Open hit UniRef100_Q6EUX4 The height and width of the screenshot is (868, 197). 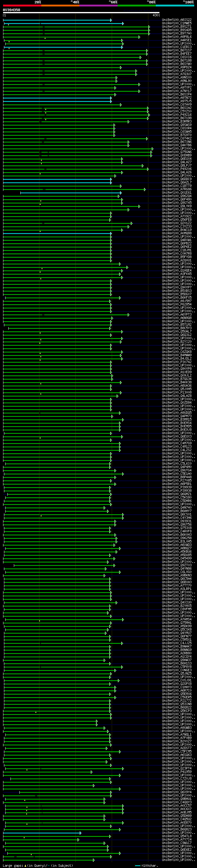(x=177, y=159)
